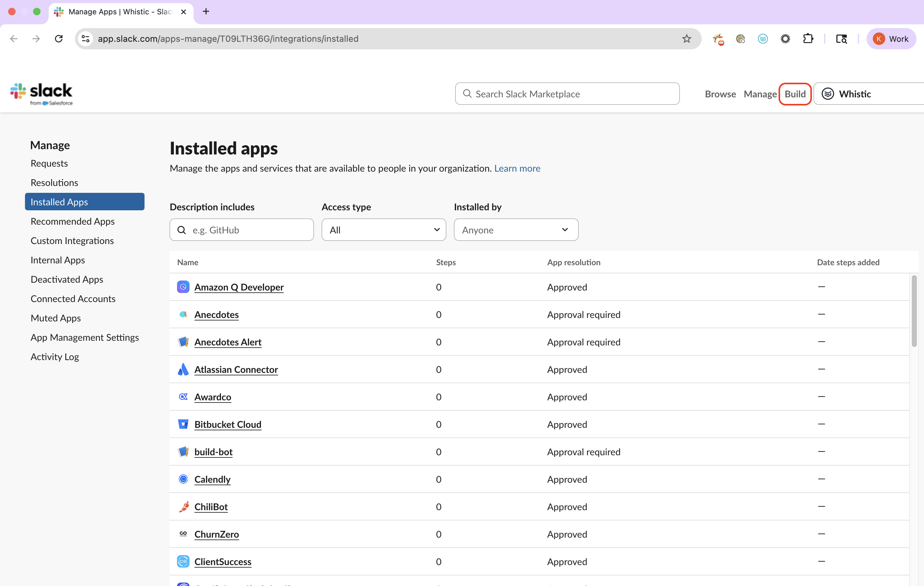Open the ChiliBot app link

211,507
